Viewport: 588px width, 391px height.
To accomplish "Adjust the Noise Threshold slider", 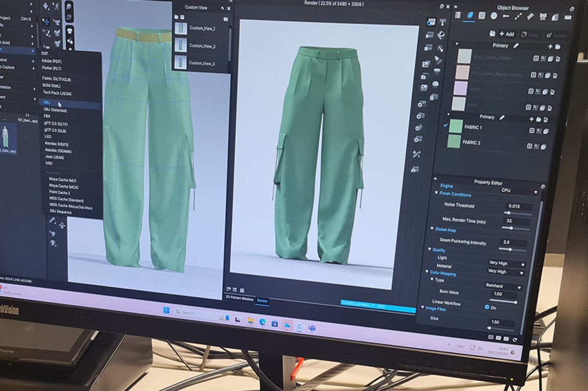I will (518, 213).
